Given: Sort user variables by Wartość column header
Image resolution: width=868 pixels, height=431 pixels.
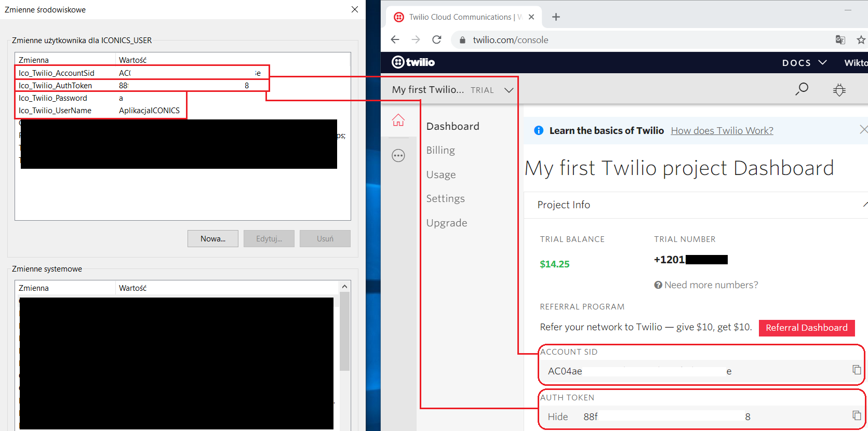Looking at the screenshot, I should click(x=233, y=60).
